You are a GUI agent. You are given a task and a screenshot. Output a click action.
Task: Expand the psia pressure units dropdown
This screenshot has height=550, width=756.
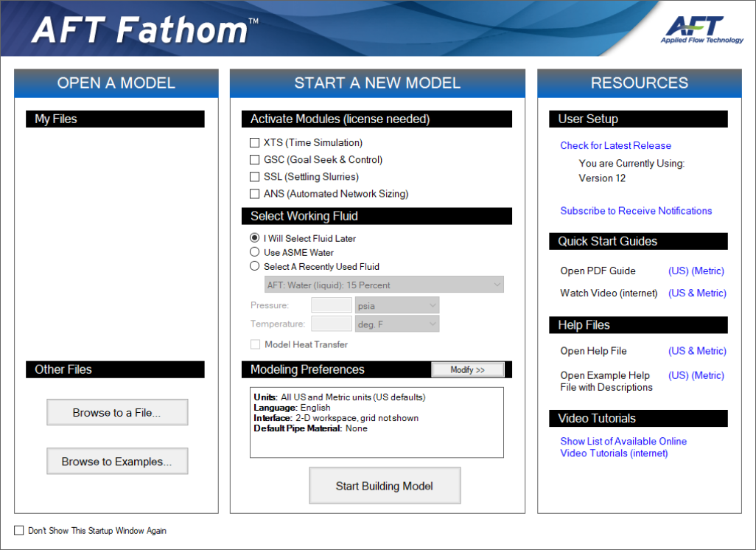[397, 305]
